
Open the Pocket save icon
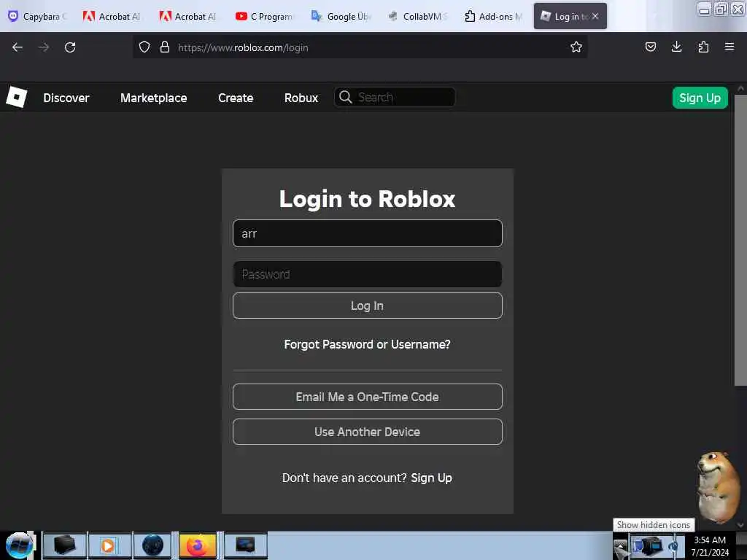tap(650, 47)
